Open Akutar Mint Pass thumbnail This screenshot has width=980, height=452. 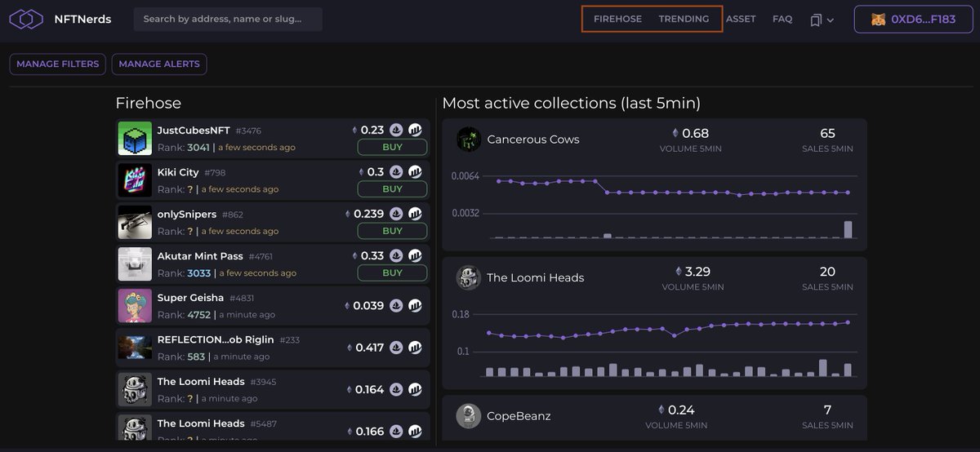coord(135,264)
